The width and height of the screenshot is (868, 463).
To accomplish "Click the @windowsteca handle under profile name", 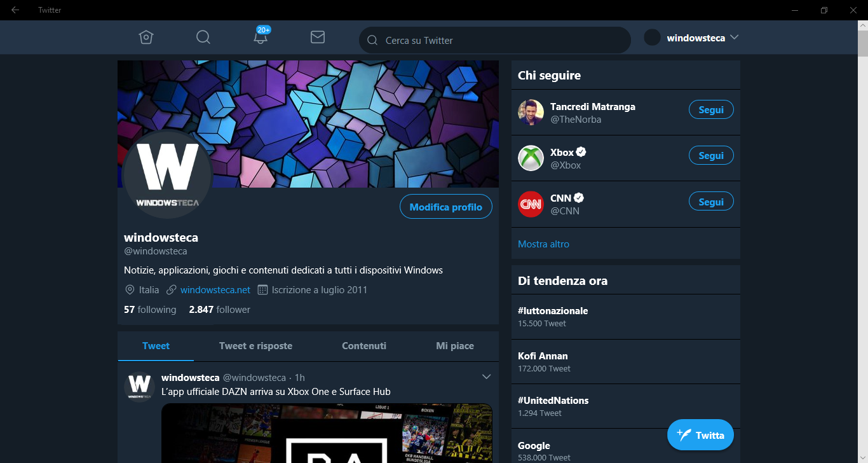I will point(156,251).
